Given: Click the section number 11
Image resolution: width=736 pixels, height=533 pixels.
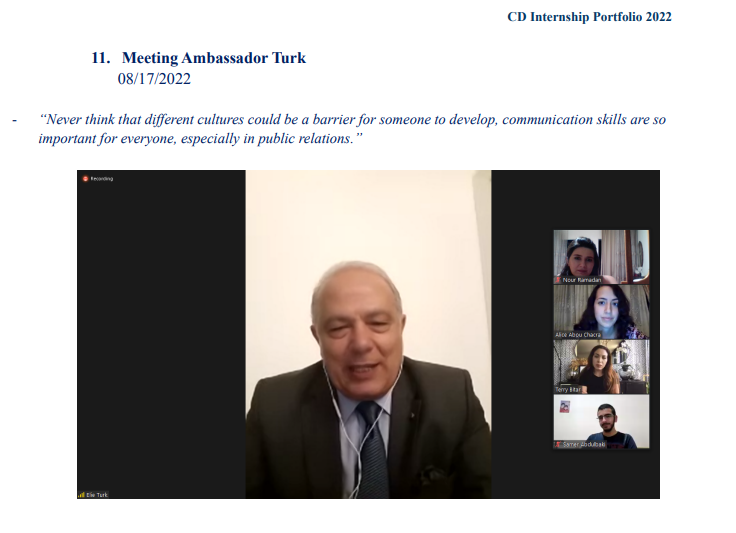Looking at the screenshot, I should pos(101,58).
